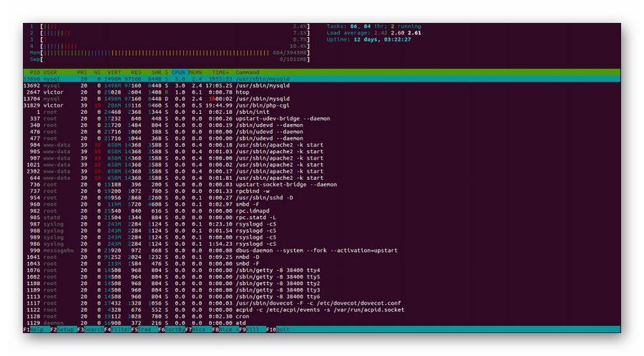Quit htop via the F10 Quit label

(x=278, y=329)
